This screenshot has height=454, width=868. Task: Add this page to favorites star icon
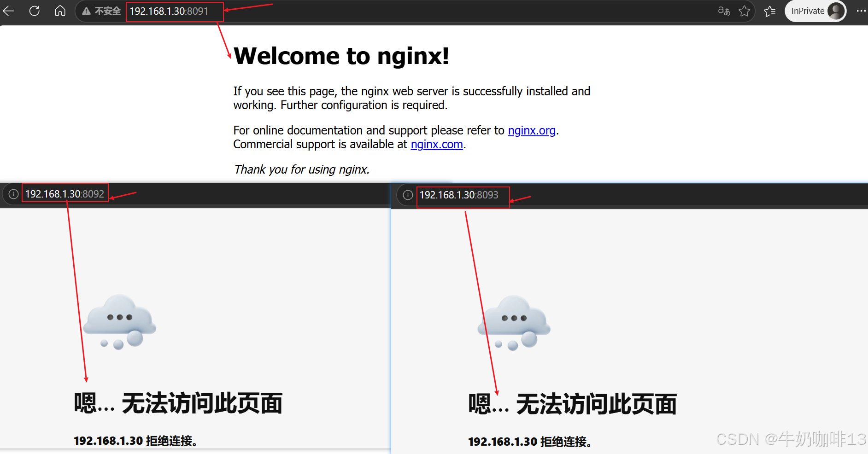[744, 11]
